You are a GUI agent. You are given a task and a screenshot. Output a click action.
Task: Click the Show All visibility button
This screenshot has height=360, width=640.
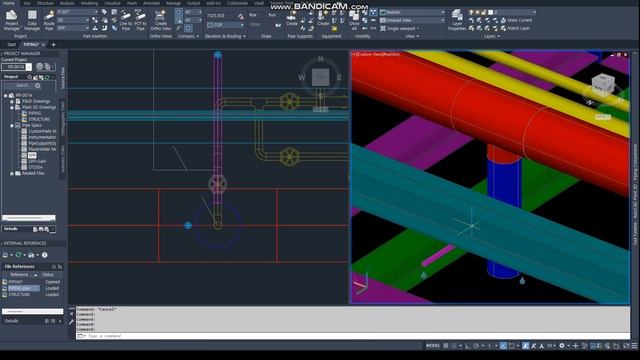point(354,20)
